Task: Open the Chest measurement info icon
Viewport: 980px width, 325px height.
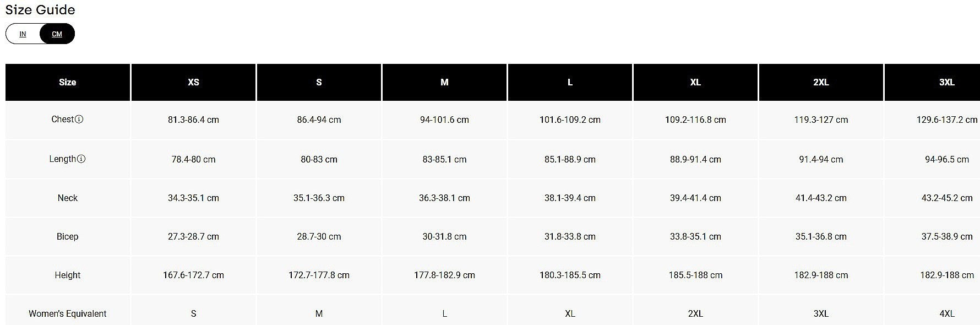Action: 79,119
